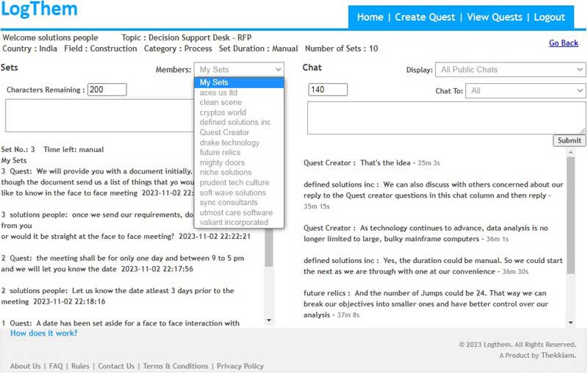This screenshot has height=374, width=588.
Task: Open View Quests in the navigation bar
Action: (x=494, y=17)
